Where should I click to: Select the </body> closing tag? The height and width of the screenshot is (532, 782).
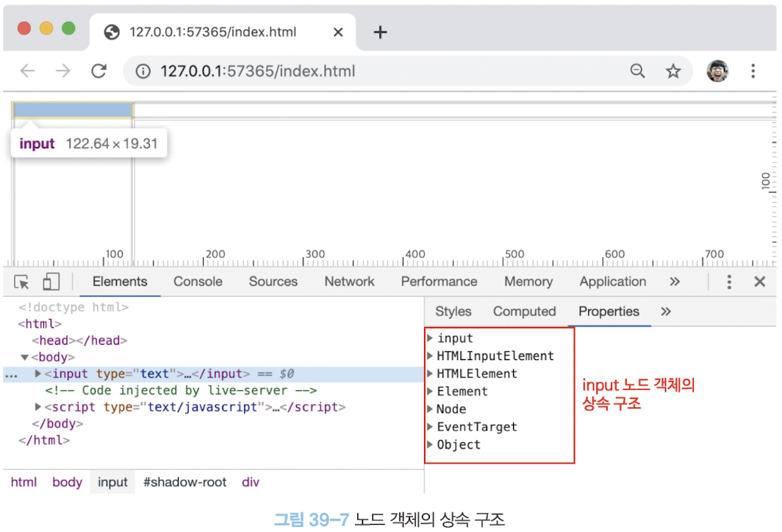point(57,424)
